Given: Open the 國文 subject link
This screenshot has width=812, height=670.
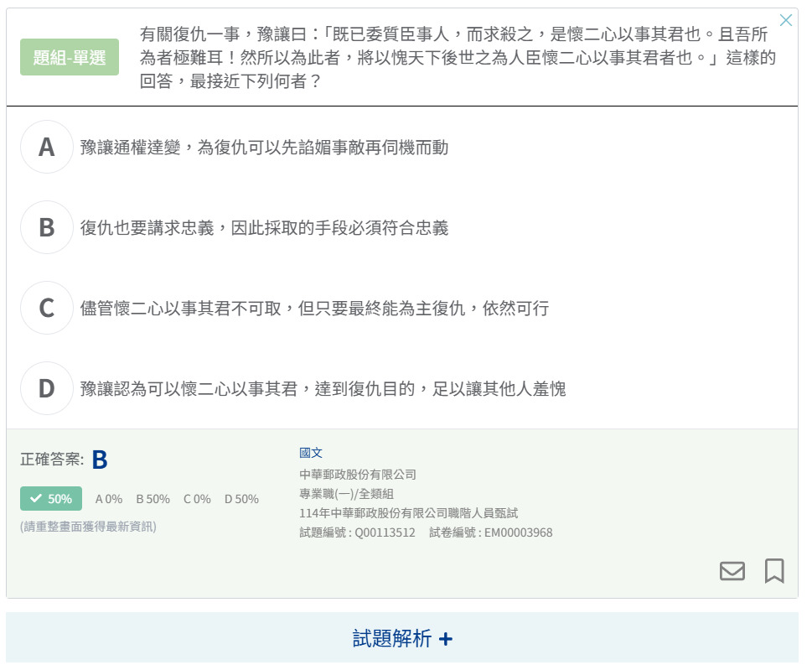Looking at the screenshot, I should click(310, 453).
